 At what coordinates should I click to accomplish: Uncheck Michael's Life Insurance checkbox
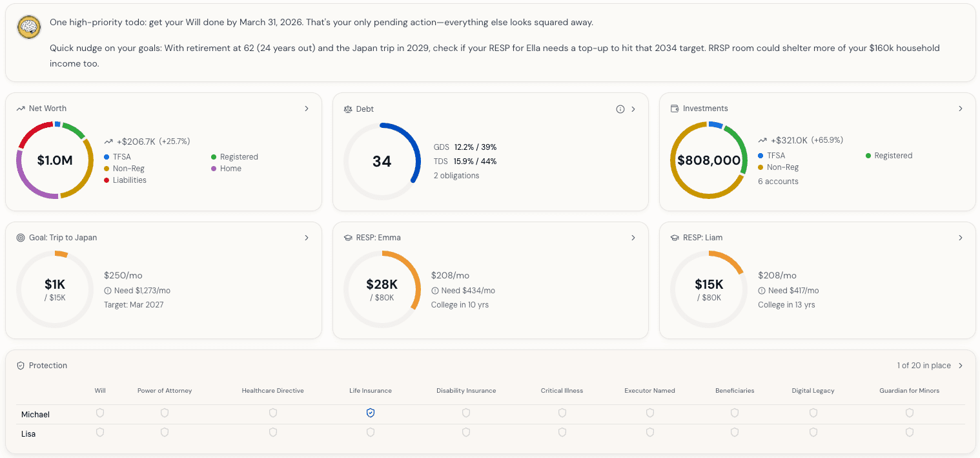coord(371,413)
